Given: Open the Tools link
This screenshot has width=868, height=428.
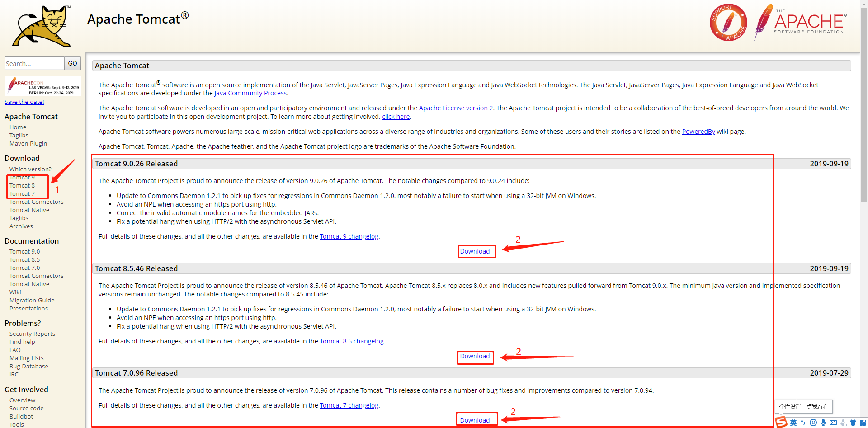Looking at the screenshot, I should pyautogui.click(x=17, y=424).
